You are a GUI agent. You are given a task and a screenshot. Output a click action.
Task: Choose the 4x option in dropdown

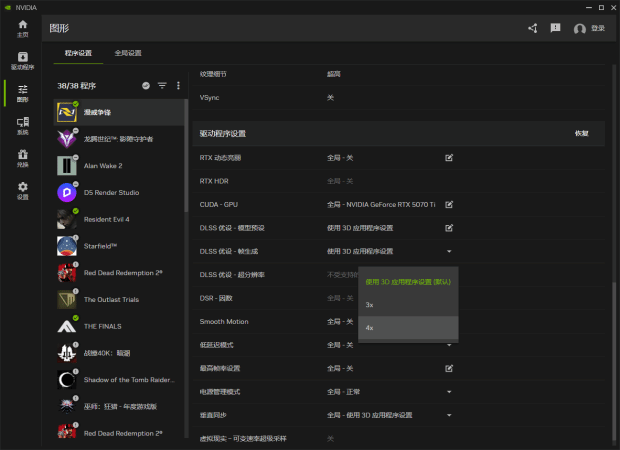(408, 328)
